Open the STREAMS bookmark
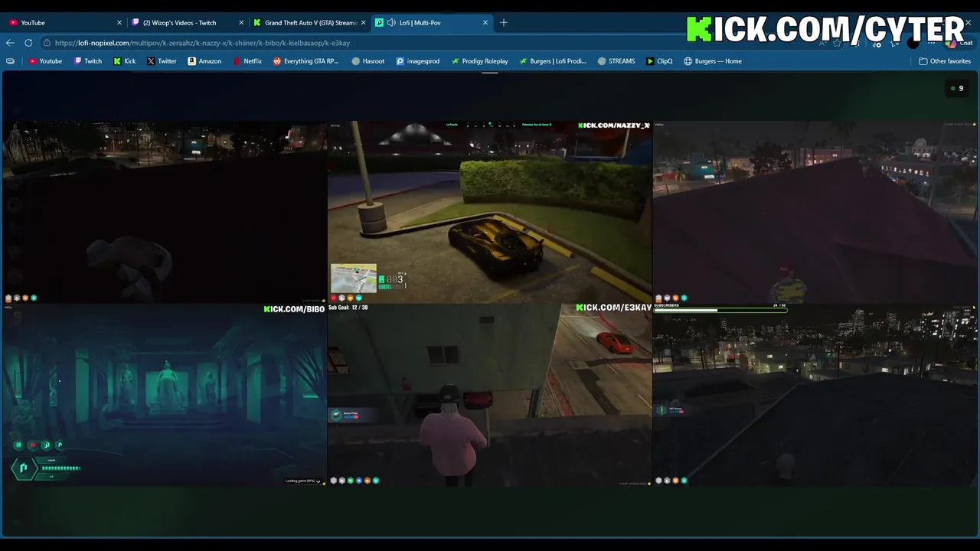 click(616, 61)
